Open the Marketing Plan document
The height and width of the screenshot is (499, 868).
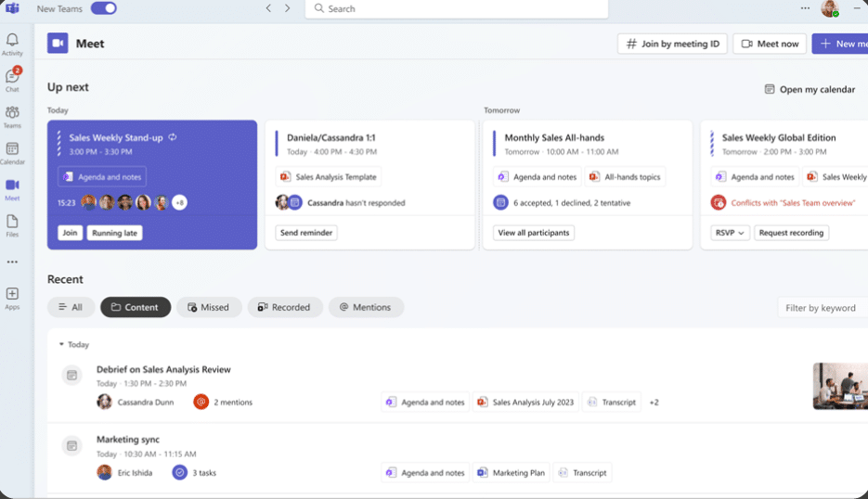click(511, 472)
